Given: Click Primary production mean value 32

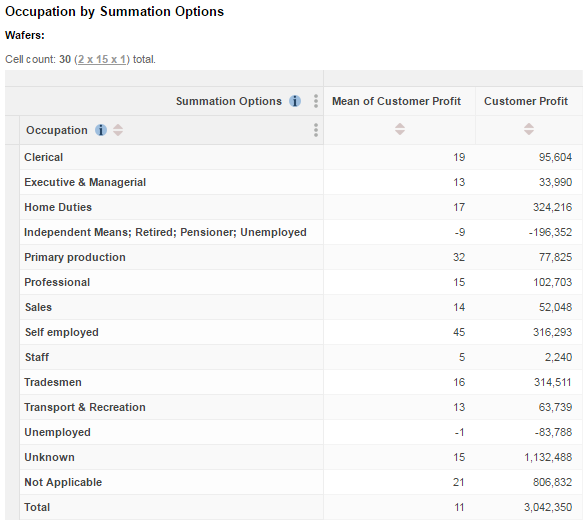Looking at the screenshot, I should coord(459,257).
